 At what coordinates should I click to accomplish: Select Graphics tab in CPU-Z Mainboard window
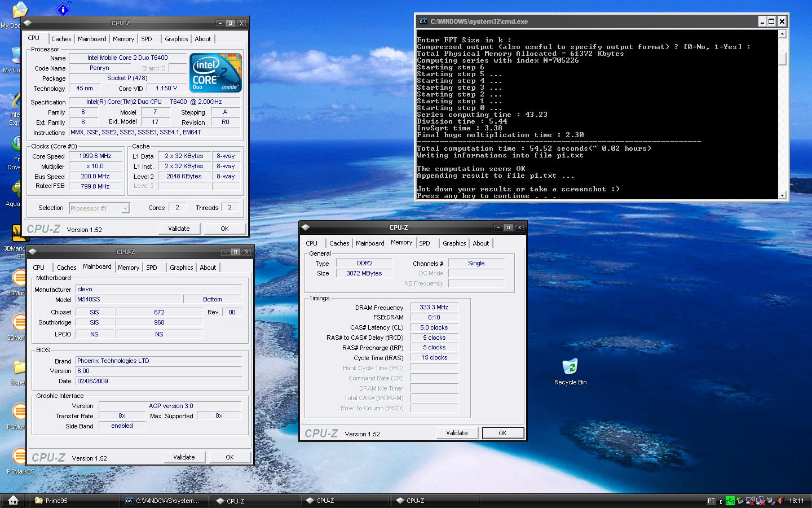pos(182,268)
